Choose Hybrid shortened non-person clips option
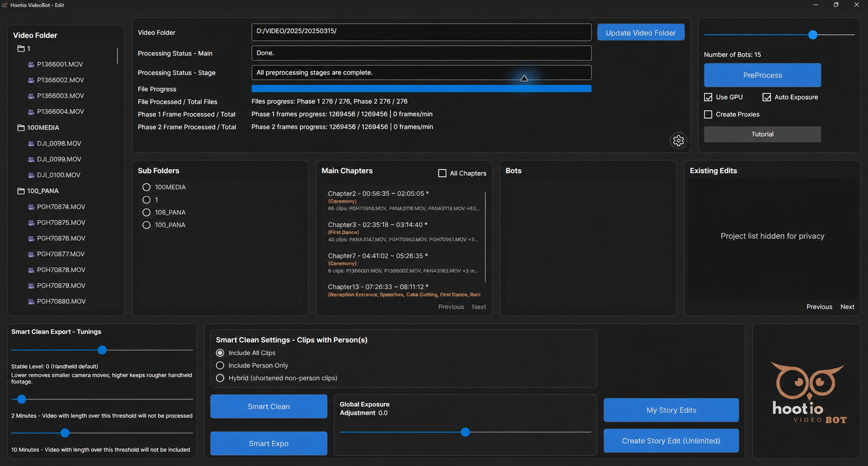This screenshot has height=466, width=868. [220, 378]
